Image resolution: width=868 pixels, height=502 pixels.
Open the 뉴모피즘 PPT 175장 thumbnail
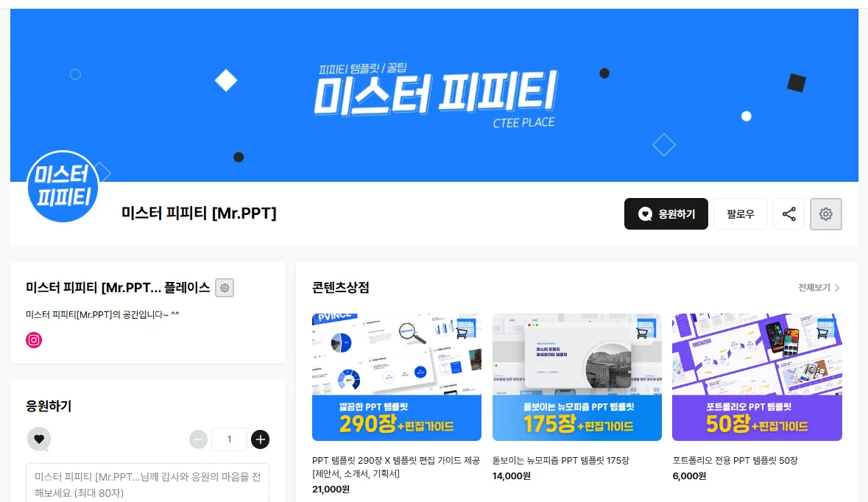pos(576,378)
